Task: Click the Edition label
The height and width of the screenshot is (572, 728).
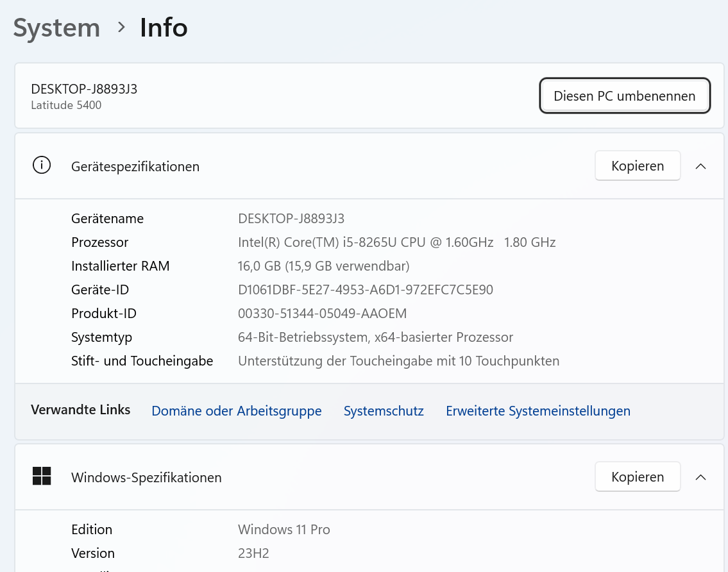Action: tap(92, 530)
